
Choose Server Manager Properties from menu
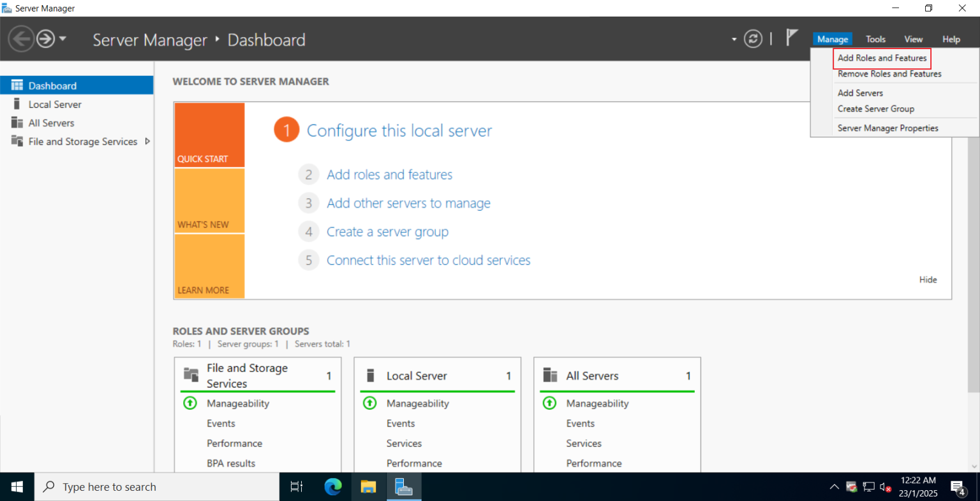coord(887,128)
